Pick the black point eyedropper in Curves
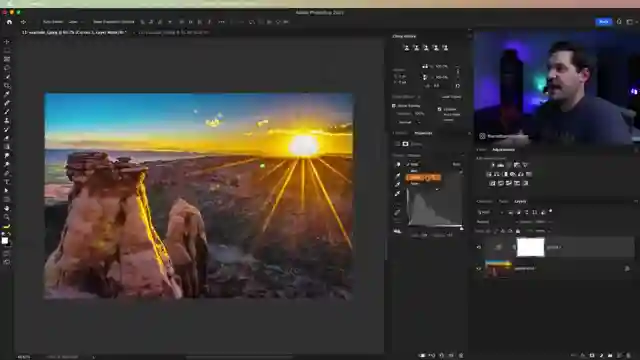This screenshot has width=640, height=360. [x=398, y=176]
